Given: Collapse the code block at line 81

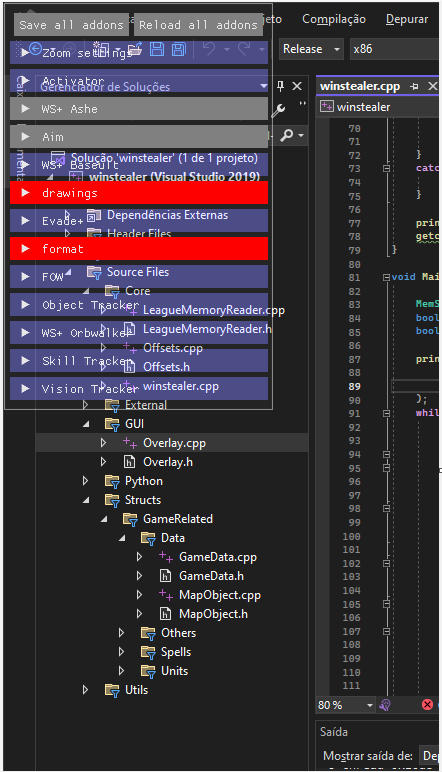Looking at the screenshot, I should coord(386,277).
